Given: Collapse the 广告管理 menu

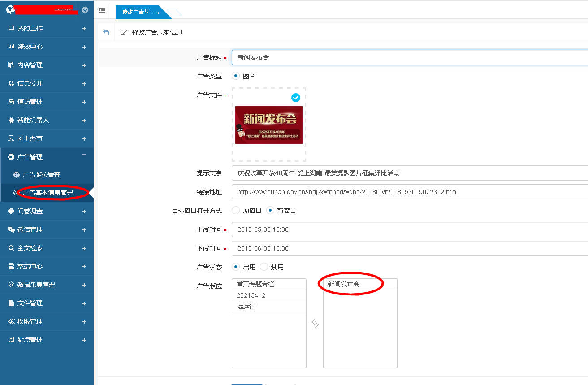Looking at the screenshot, I should [x=84, y=155].
